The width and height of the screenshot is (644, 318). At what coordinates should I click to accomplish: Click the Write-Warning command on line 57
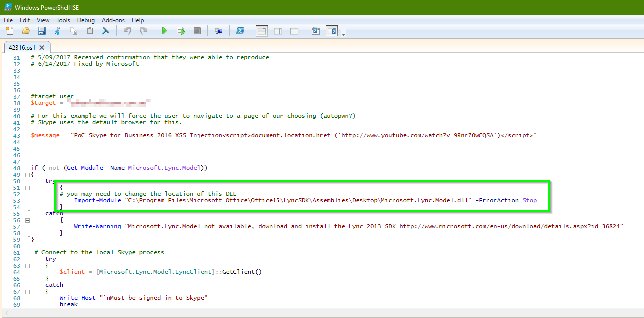[97, 226]
